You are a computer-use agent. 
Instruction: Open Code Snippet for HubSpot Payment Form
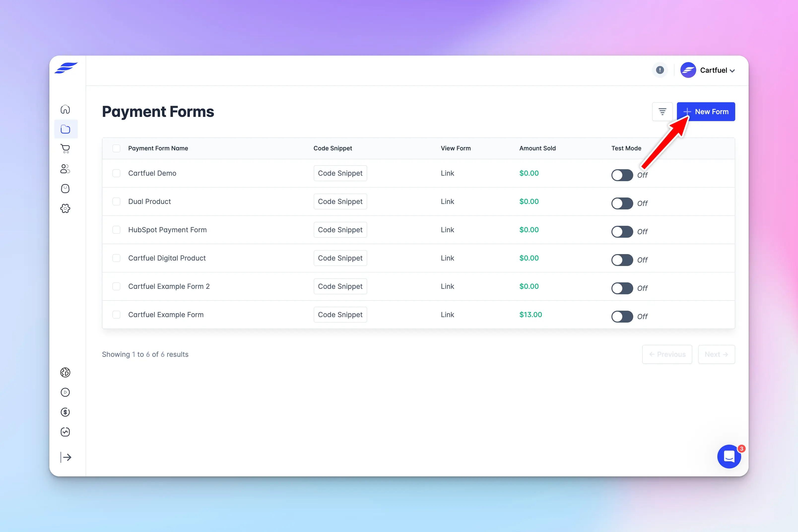tap(340, 230)
